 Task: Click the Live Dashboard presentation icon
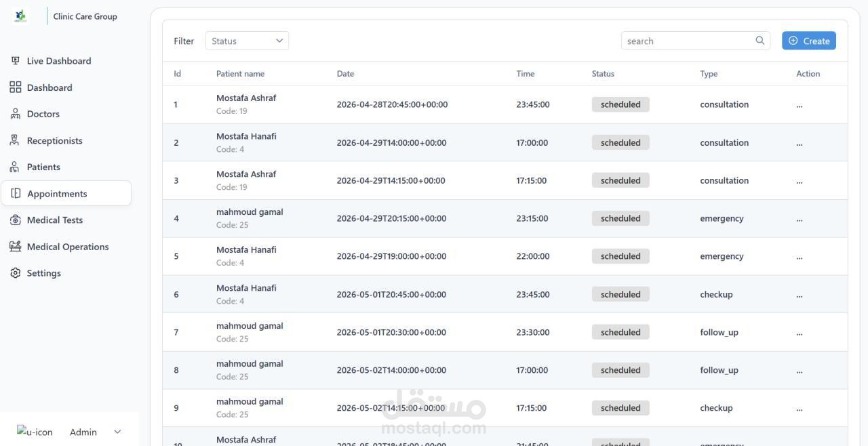click(15, 61)
